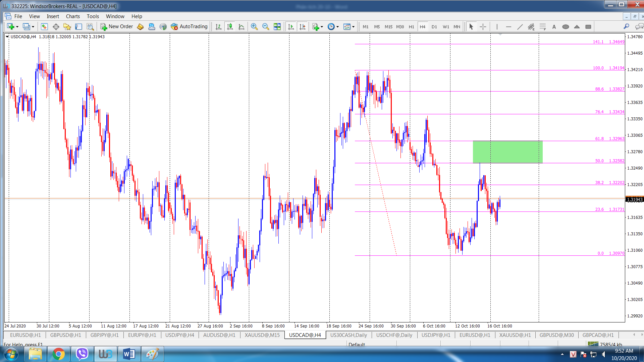Switch to candlestick chart display
Viewport: 644px width, 362px height.
pos(230,26)
